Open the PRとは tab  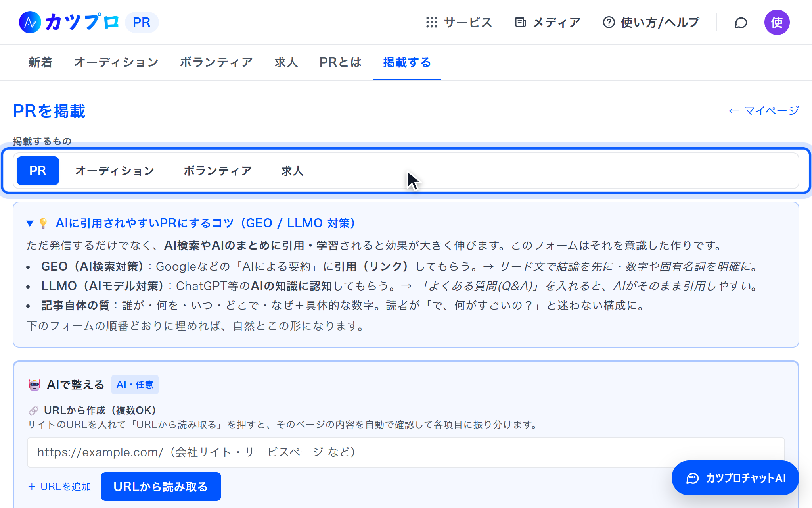pyautogui.click(x=341, y=62)
